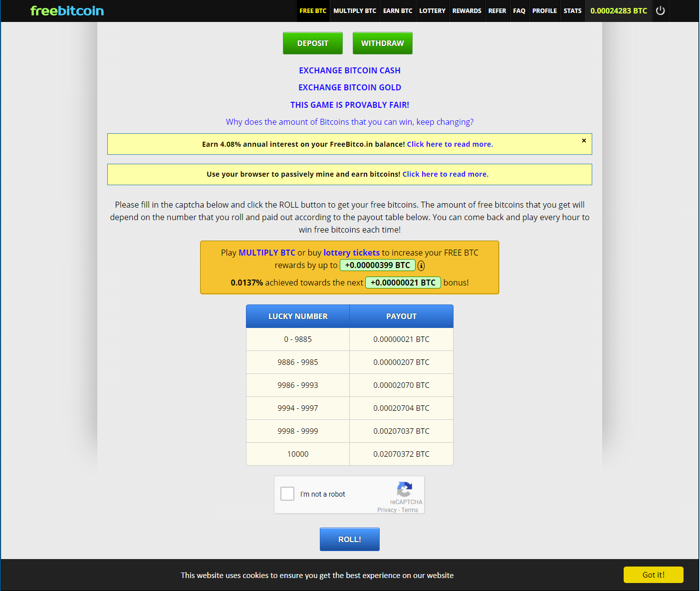Click the 0.00207037 BTC payout cell

401,431
